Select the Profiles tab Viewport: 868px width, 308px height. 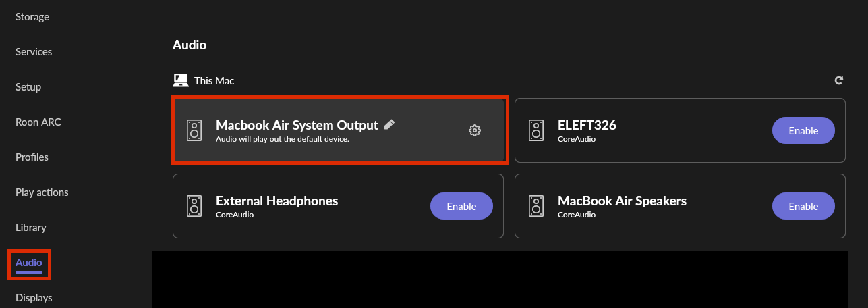[x=32, y=157]
